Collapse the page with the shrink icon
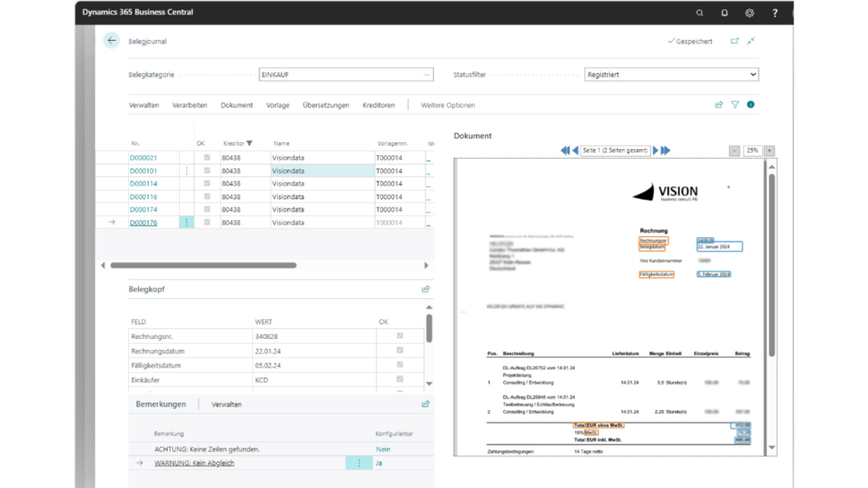 point(751,41)
